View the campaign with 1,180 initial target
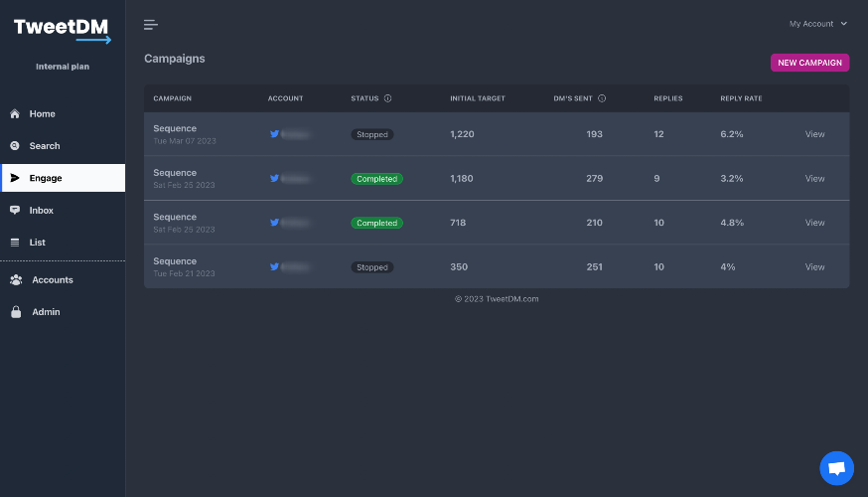The image size is (868, 497). coord(814,178)
